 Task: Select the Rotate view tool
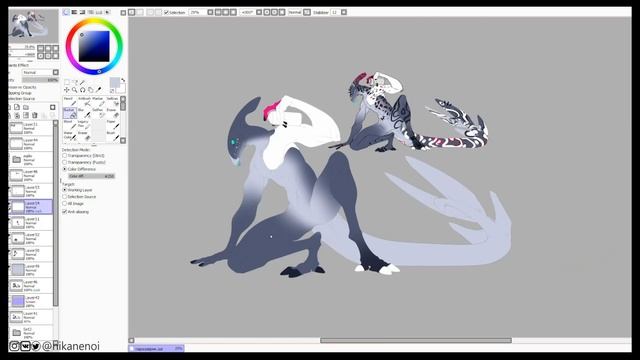(x=82, y=90)
